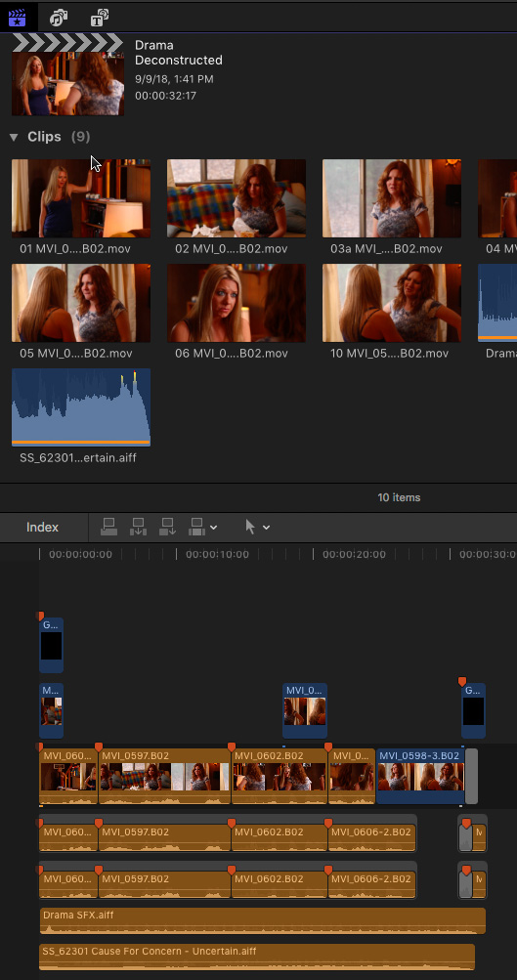Open the timeline Index
The height and width of the screenshot is (980, 517).
pos(42,528)
